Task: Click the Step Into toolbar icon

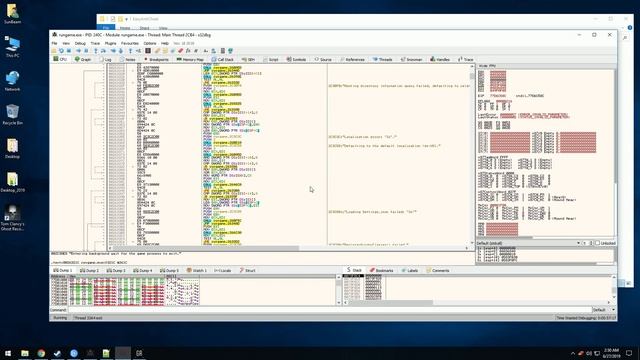Action: pyautogui.click(x=96, y=51)
